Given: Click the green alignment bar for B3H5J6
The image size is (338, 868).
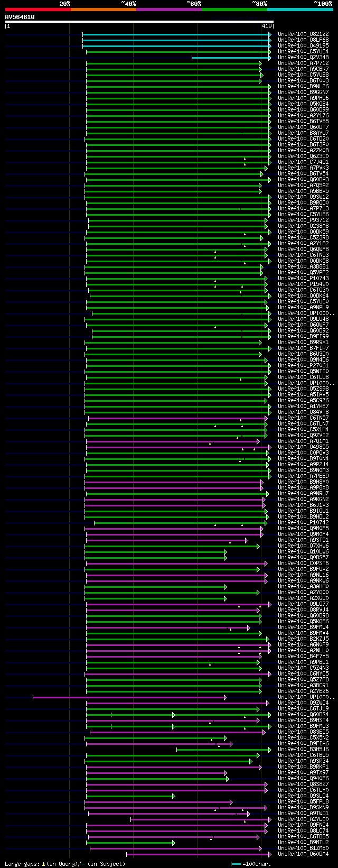Looking at the screenshot, I should pyautogui.click(x=224, y=750).
